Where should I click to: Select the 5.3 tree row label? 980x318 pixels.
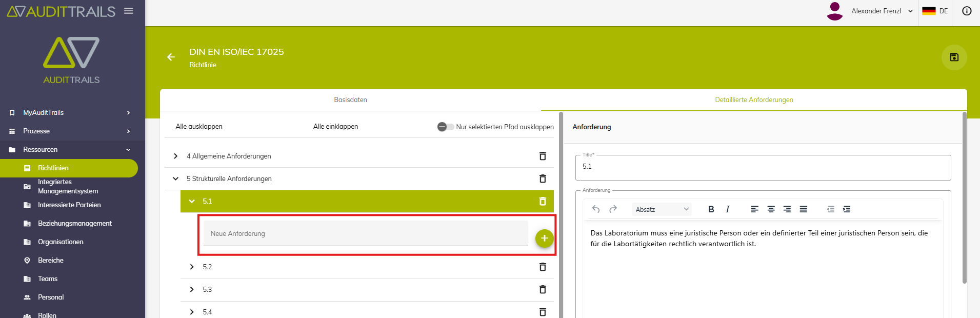click(207, 289)
